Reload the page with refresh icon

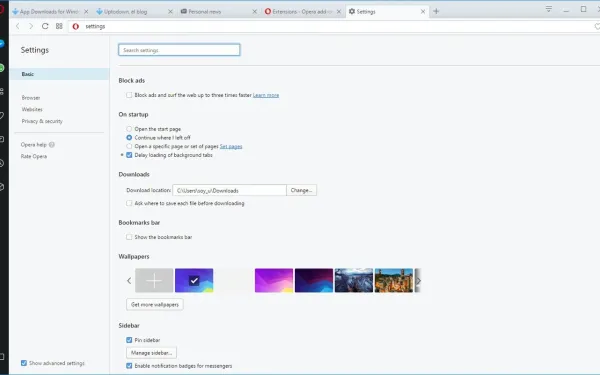[45, 26]
